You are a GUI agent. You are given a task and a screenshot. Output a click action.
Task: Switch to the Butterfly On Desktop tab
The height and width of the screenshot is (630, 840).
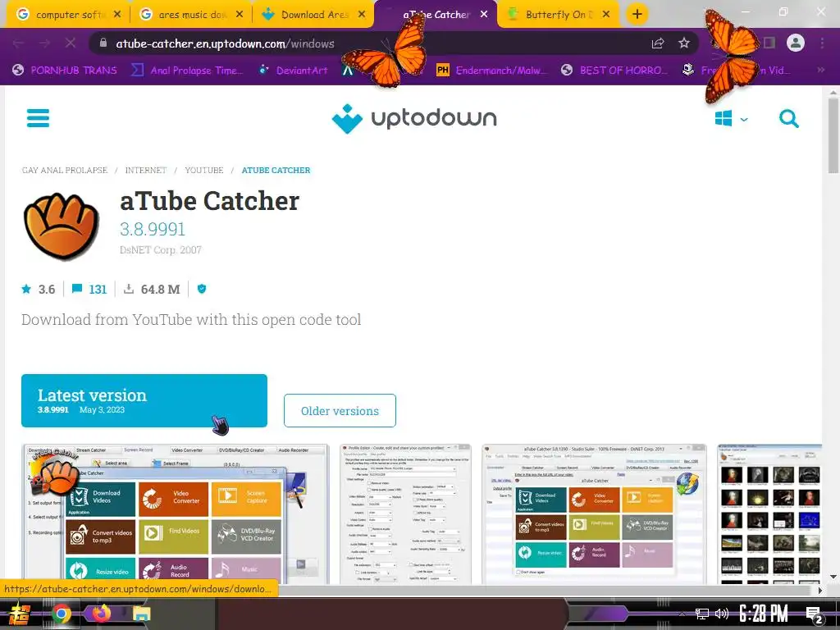click(x=557, y=15)
